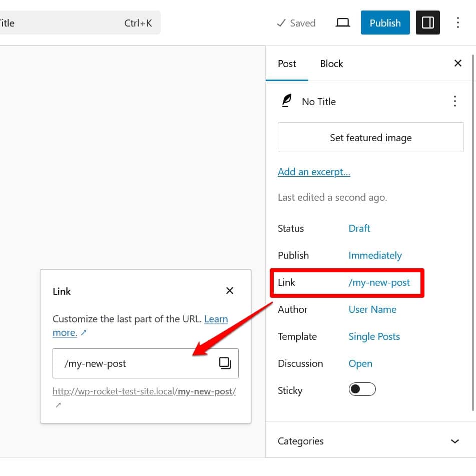This screenshot has height=476, width=476.
Task: Enable the Sticky toggle
Action: click(362, 389)
